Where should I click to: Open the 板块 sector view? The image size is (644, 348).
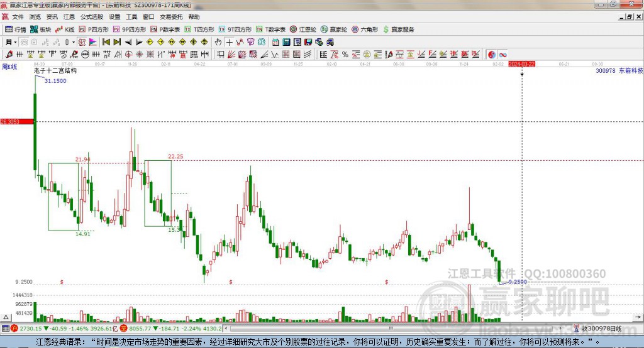(41, 30)
